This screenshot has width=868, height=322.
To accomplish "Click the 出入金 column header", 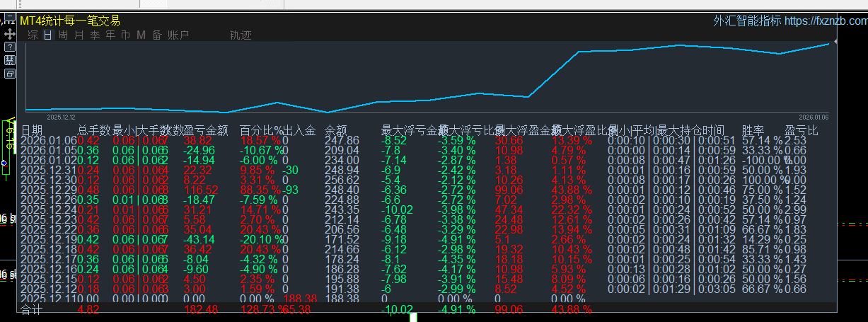I will point(299,130).
